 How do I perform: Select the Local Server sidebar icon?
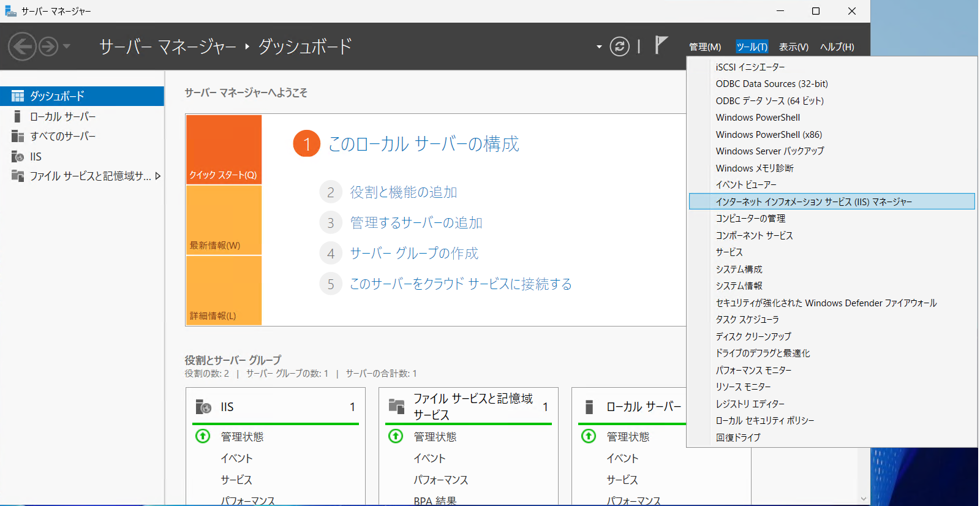pyautogui.click(x=18, y=116)
